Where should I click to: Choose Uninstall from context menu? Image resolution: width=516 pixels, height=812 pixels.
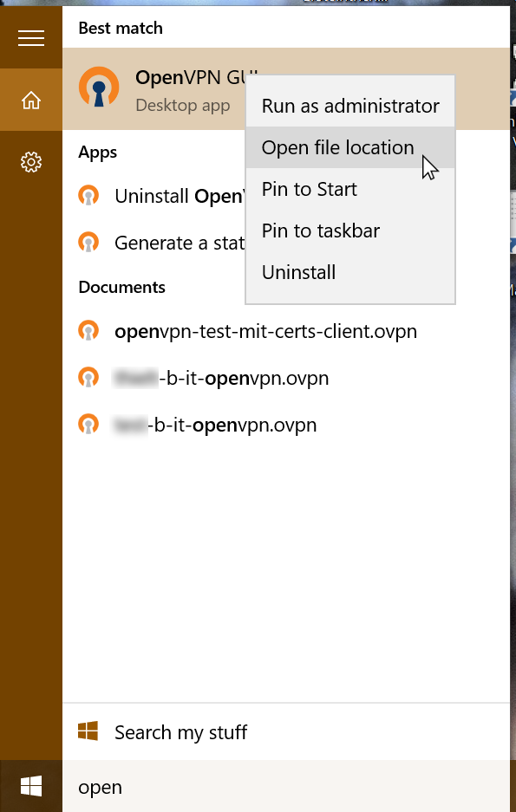[x=350, y=272]
